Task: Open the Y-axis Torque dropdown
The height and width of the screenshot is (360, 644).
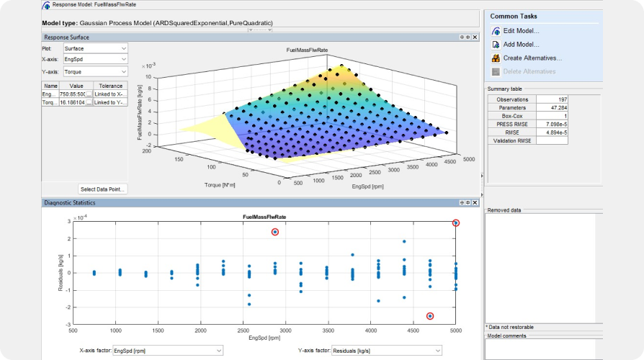Action: (x=95, y=72)
